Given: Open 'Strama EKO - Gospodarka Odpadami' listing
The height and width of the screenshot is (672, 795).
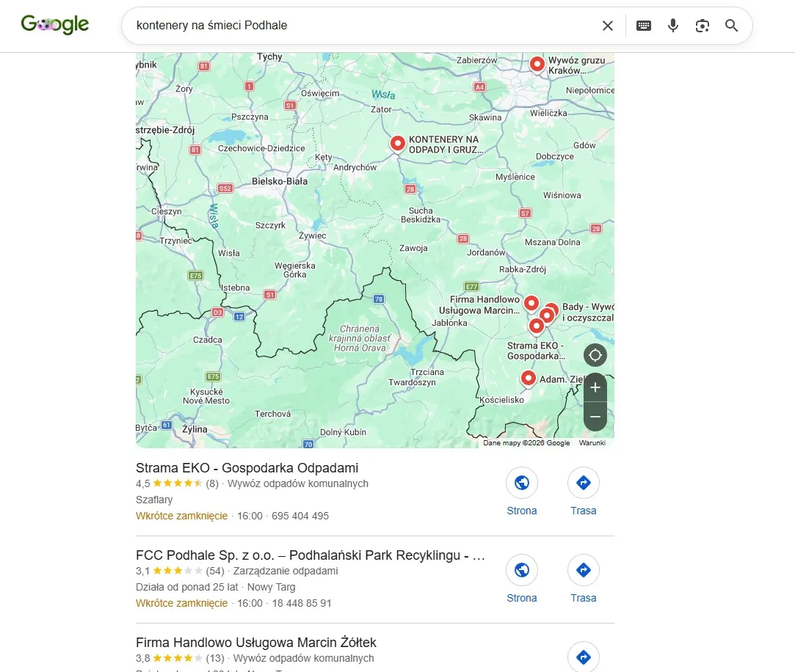Looking at the screenshot, I should tap(247, 468).
